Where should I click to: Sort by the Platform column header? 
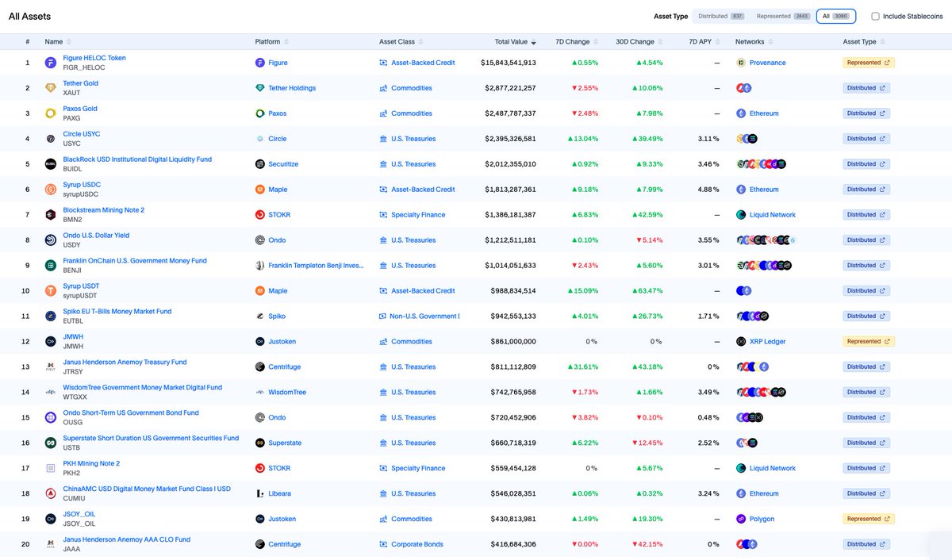click(x=272, y=41)
